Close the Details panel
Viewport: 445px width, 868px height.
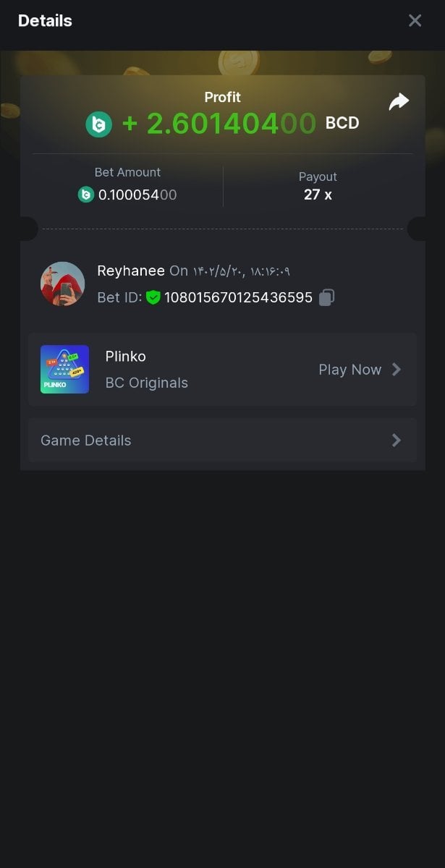(x=415, y=21)
